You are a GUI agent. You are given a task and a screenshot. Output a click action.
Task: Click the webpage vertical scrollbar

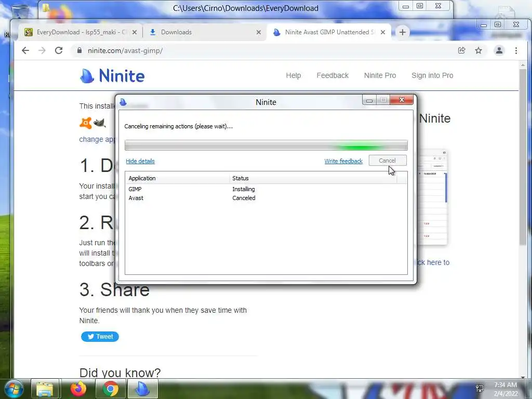point(523,156)
